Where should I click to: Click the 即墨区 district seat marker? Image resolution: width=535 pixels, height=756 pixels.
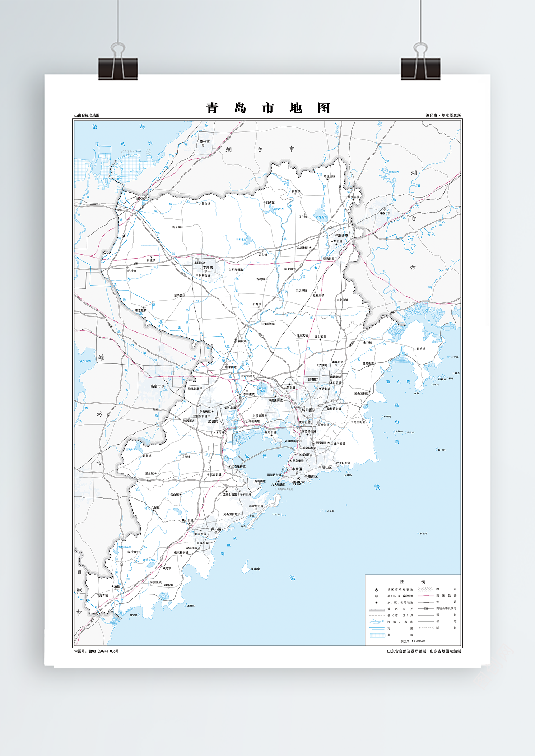317,383
